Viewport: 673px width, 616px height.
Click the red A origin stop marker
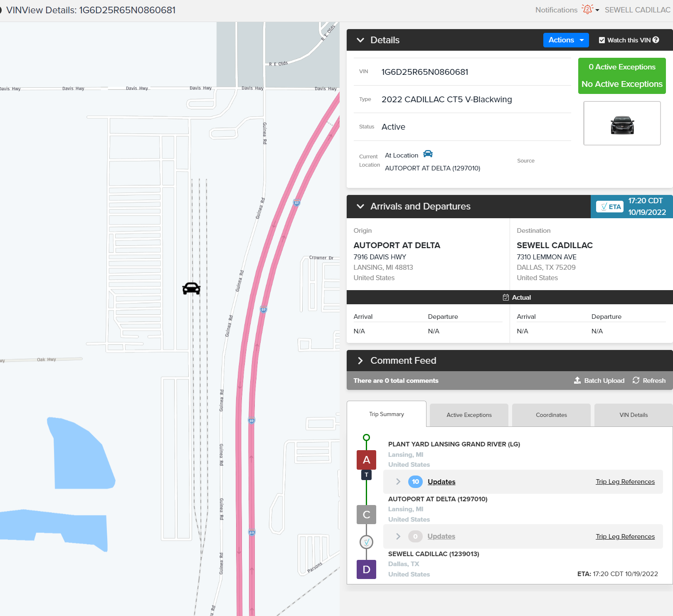(x=366, y=460)
